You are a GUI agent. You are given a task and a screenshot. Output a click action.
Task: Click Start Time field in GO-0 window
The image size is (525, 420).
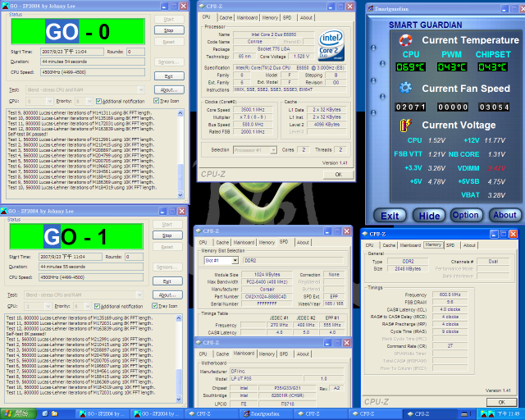pyautogui.click(x=71, y=52)
